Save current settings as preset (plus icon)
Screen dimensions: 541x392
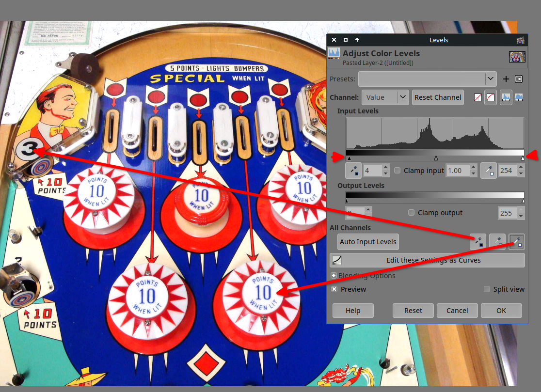(x=506, y=79)
